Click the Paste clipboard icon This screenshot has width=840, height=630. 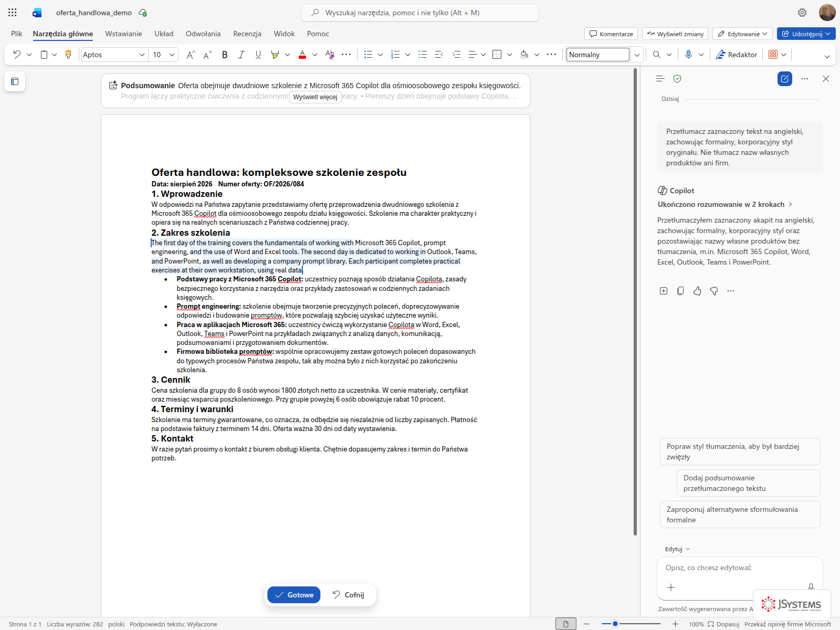[x=45, y=55]
